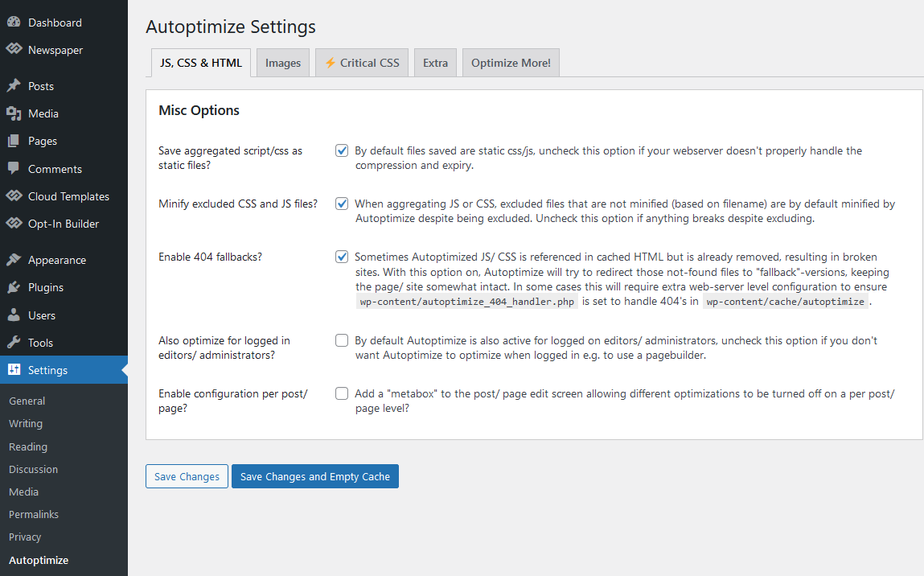Open Reading settings submenu link
The width and height of the screenshot is (924, 576).
pos(28,447)
